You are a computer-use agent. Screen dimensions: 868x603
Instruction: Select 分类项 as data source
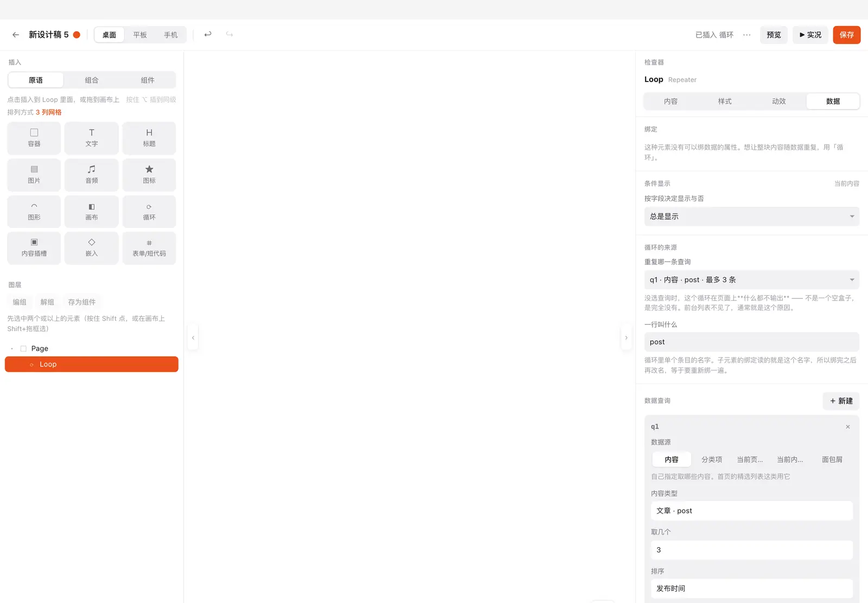tap(712, 460)
